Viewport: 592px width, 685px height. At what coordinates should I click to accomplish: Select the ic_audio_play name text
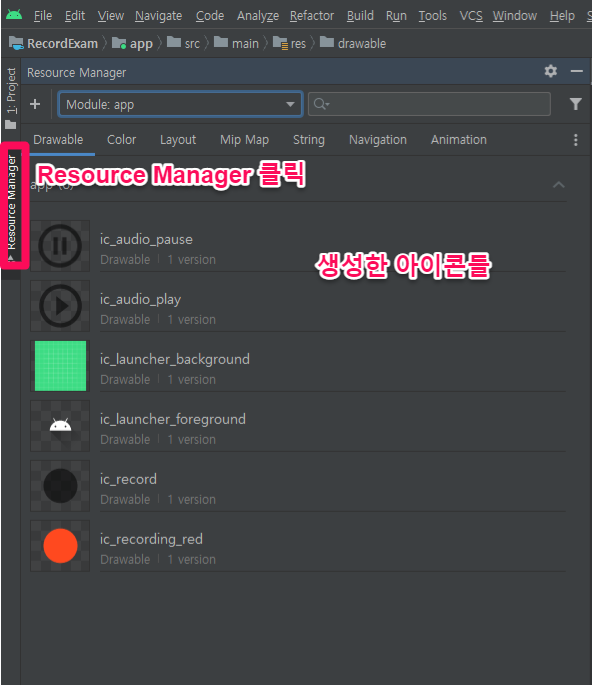pyautogui.click(x=140, y=299)
